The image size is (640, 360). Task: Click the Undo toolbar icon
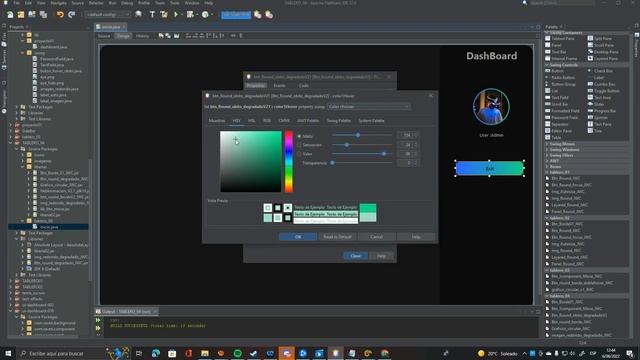click(60, 15)
